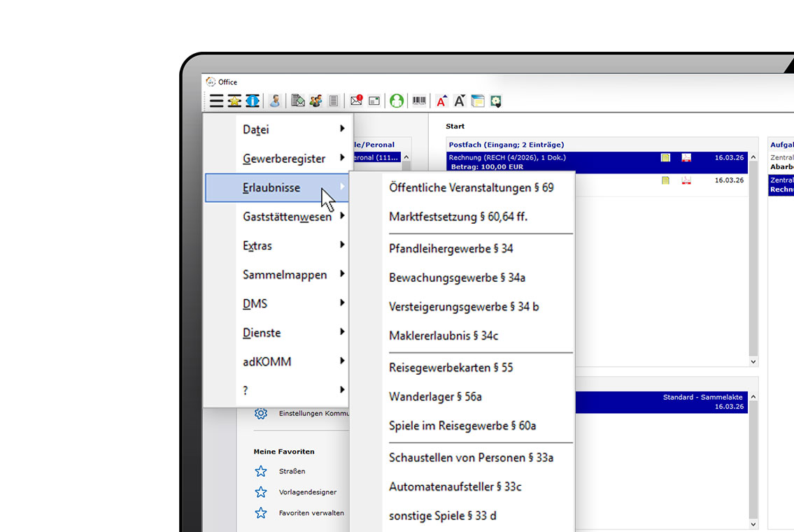The width and height of the screenshot is (794, 532).
Task: Open the hamburger main menu icon
Action: pos(216,101)
